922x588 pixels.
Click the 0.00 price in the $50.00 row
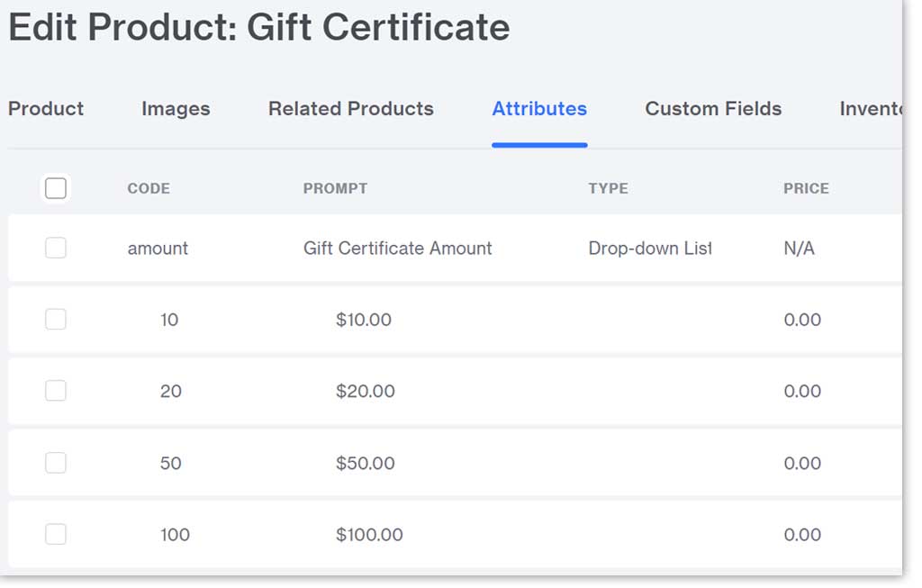pos(802,464)
